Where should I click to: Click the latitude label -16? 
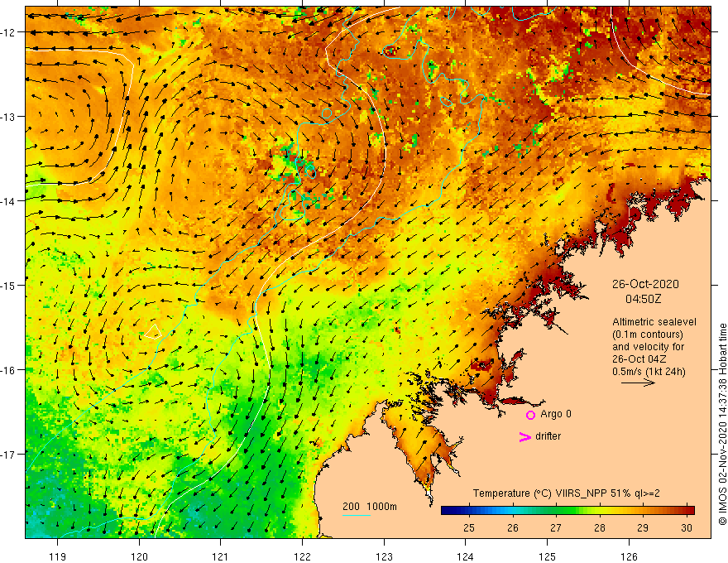coord(8,370)
